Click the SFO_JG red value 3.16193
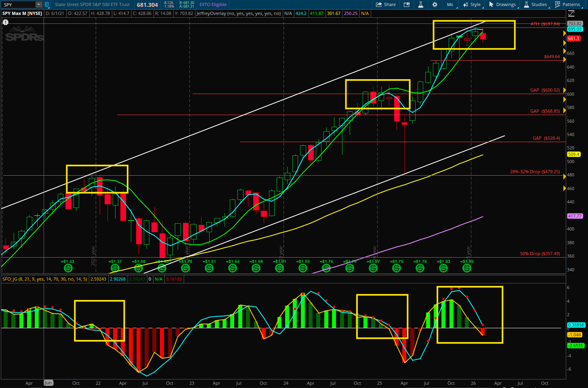 (174, 279)
